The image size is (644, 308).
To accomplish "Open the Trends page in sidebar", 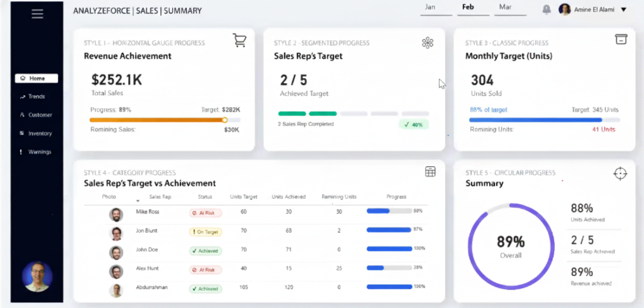I will point(36,97).
